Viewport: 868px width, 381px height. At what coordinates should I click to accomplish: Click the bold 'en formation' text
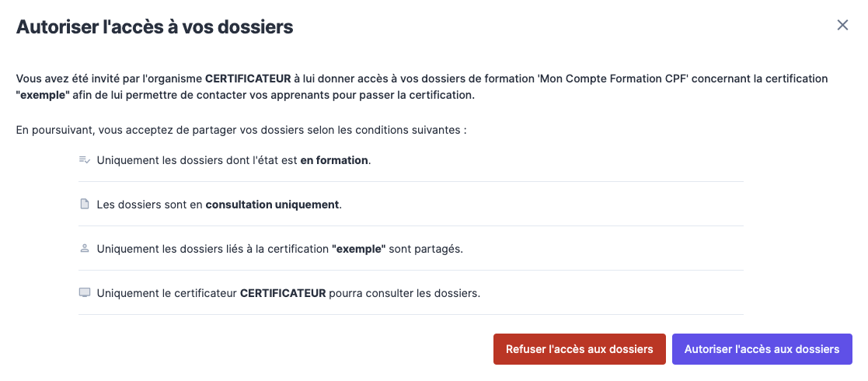(x=334, y=161)
